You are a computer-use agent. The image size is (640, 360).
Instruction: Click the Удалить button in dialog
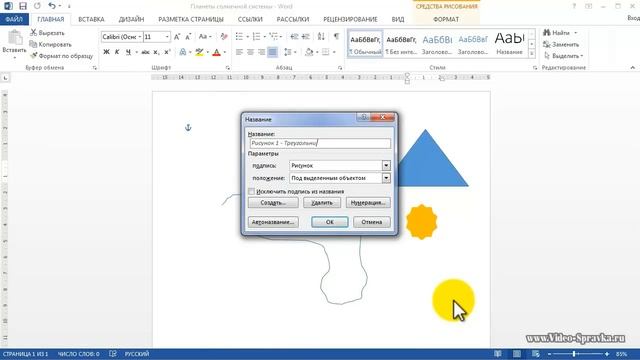(x=322, y=202)
